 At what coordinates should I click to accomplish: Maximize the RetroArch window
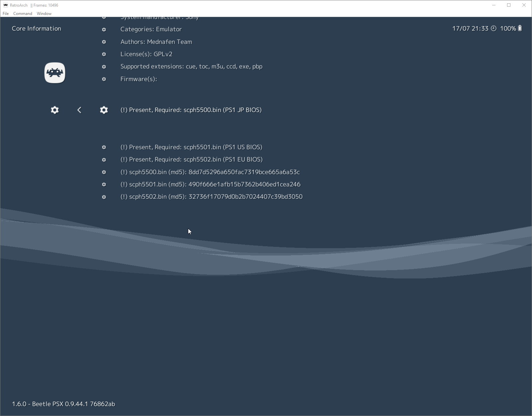[x=509, y=5]
